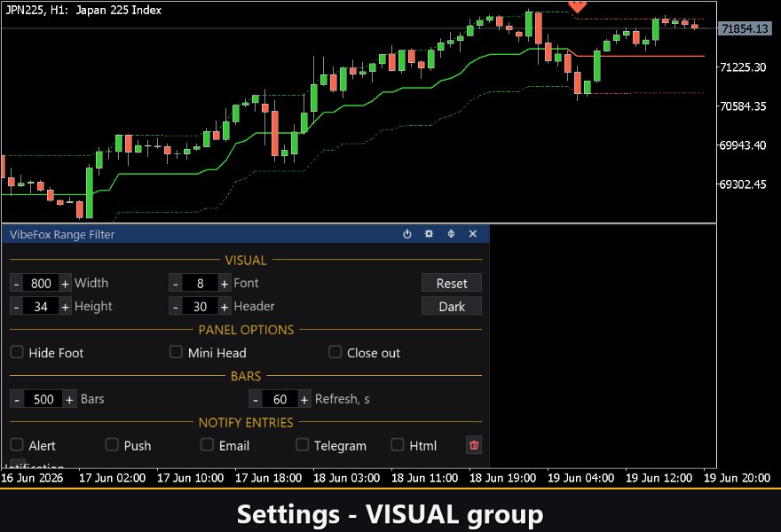Decrease the Header value
Viewport: 781px width, 532px height.
click(176, 307)
